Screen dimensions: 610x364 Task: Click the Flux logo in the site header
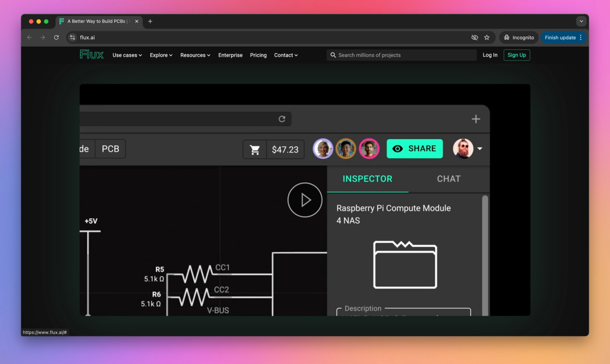click(x=91, y=55)
